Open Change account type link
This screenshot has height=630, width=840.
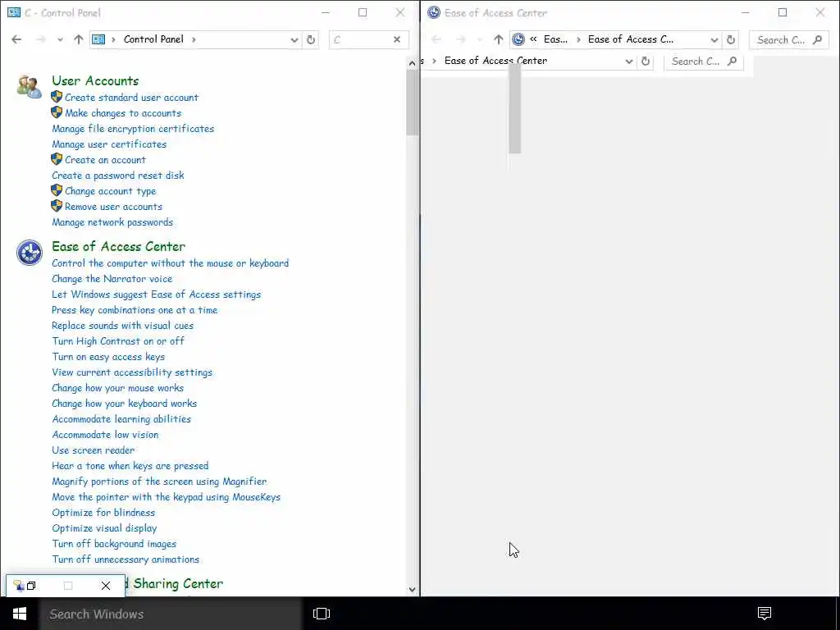pyautogui.click(x=111, y=190)
